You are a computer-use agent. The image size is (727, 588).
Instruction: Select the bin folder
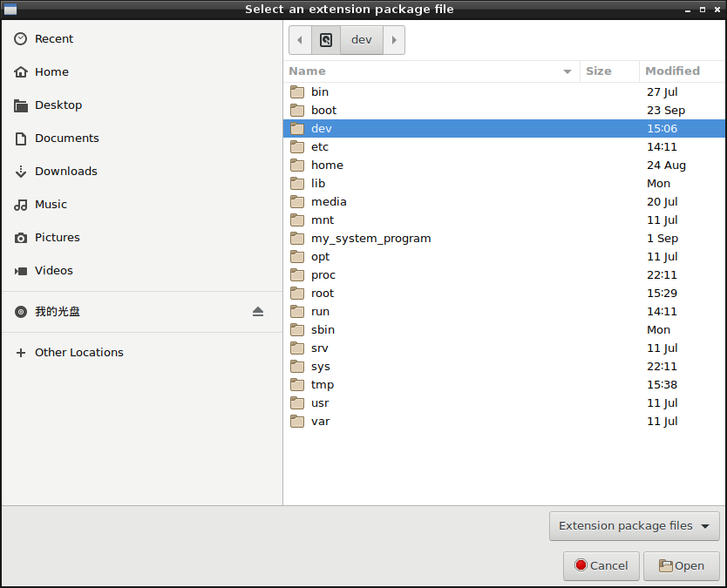(504, 91)
